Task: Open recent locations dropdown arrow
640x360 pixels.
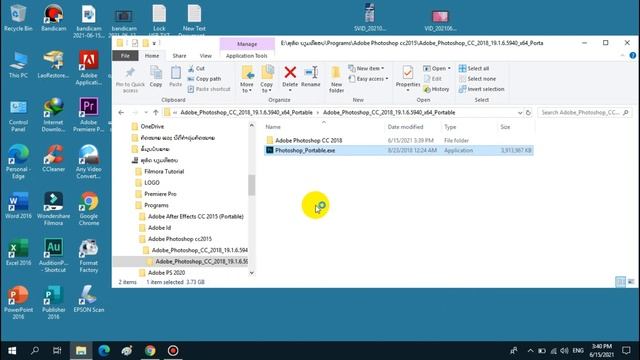Action: tap(146, 113)
